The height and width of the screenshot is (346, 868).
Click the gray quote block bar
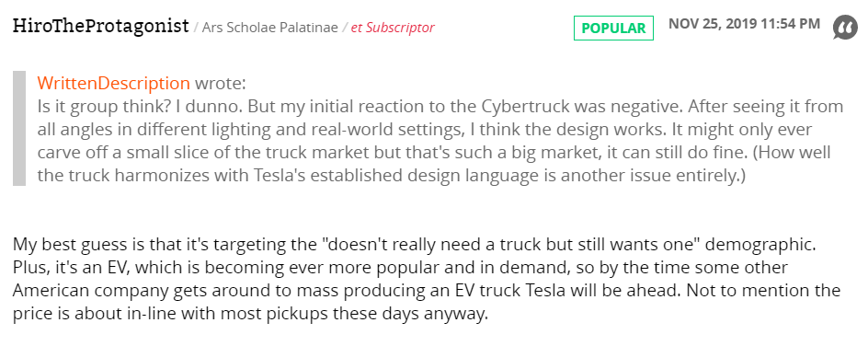coord(19,128)
